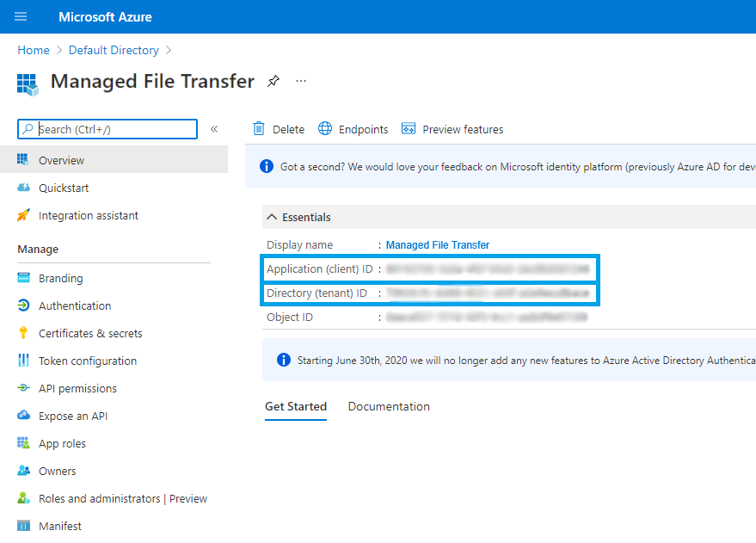This screenshot has height=543, width=756.
Task: Click the Roles and administrators icon
Action: click(x=23, y=497)
